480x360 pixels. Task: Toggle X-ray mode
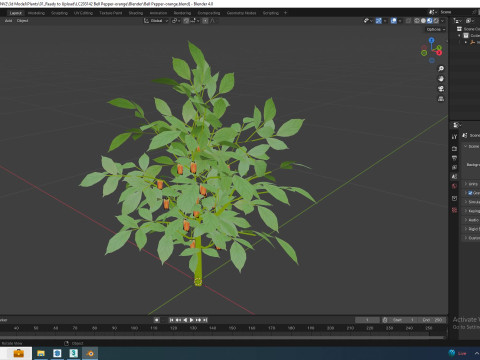(408, 21)
